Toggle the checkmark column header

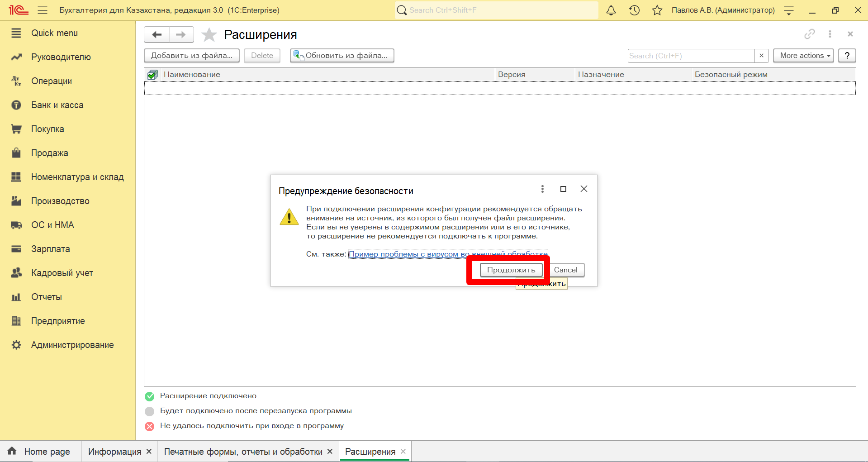tap(152, 75)
